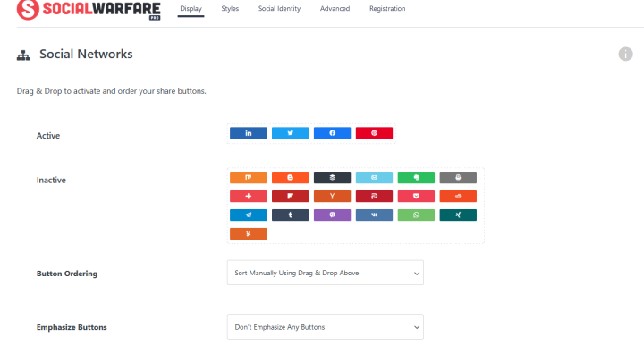
Task: Select the dark Buffer inactive button
Action: pyautogui.click(x=332, y=177)
